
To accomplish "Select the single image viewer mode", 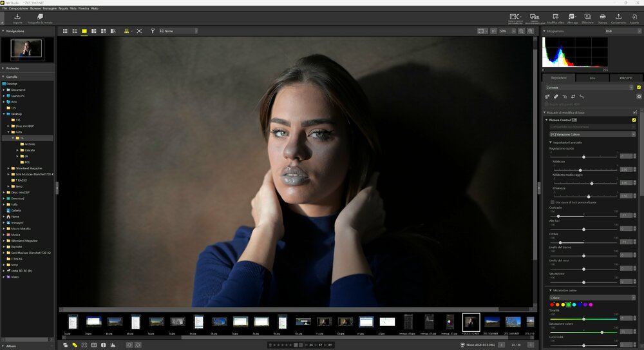I will point(84,31).
